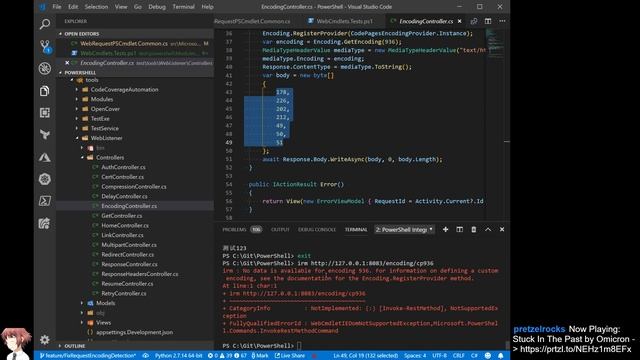Image resolution: width=640 pixels, height=360 pixels.
Task: Open CompressionController.cs in explorer
Action: pyautogui.click(x=133, y=187)
